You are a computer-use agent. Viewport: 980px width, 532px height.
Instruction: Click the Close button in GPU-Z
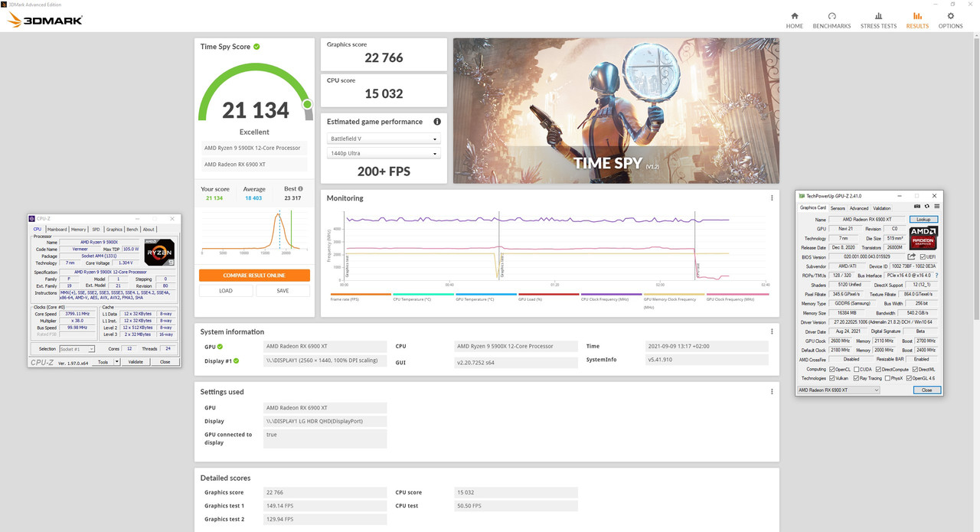pos(927,390)
